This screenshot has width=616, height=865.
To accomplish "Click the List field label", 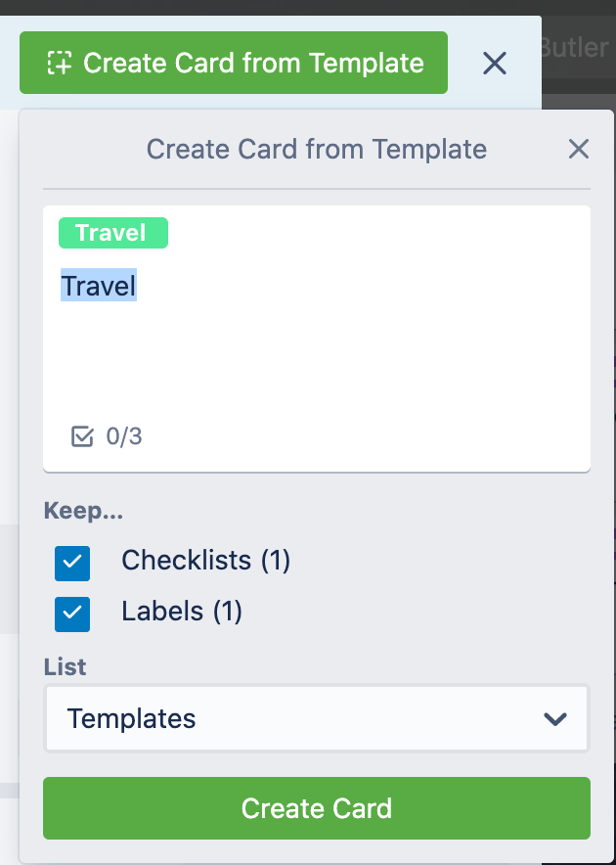I will pos(66,667).
